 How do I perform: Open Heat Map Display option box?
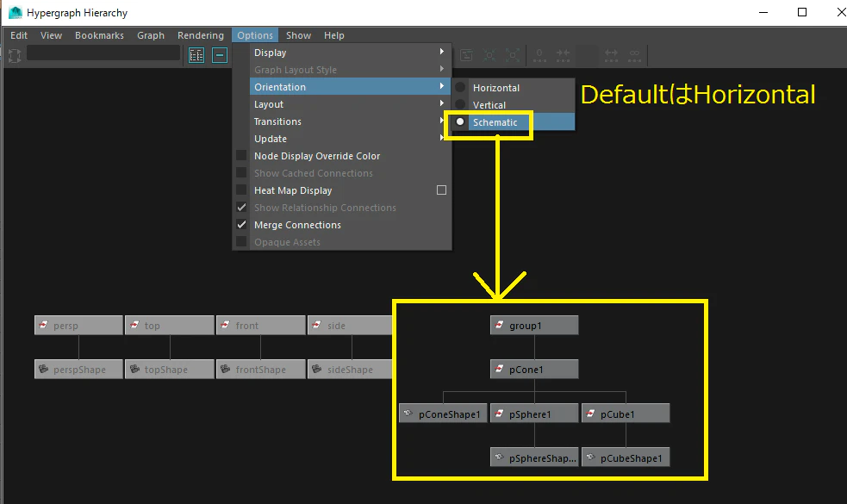[441, 190]
